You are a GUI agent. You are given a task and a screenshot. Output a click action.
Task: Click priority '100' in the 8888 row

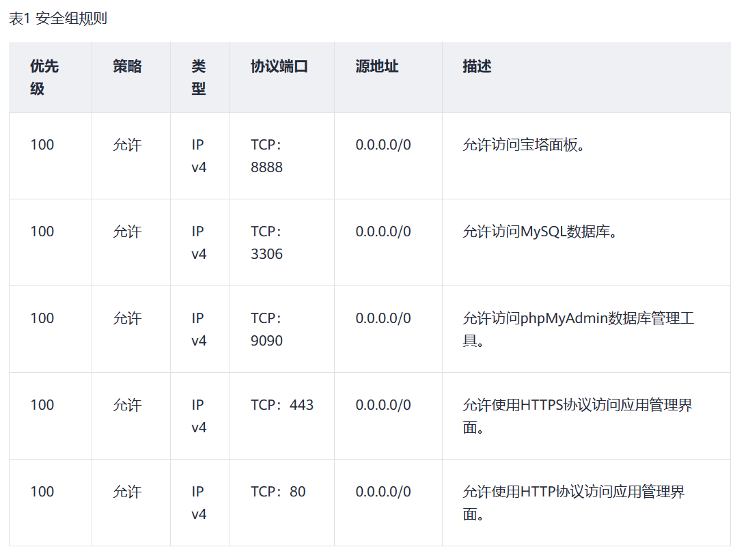(x=42, y=145)
